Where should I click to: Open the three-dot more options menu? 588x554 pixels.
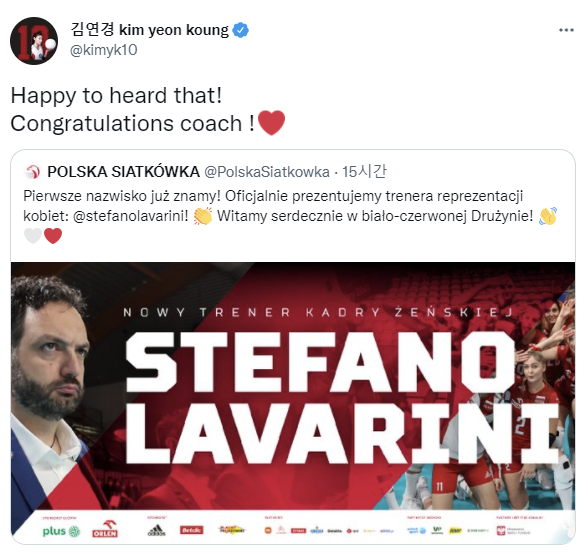(566, 30)
